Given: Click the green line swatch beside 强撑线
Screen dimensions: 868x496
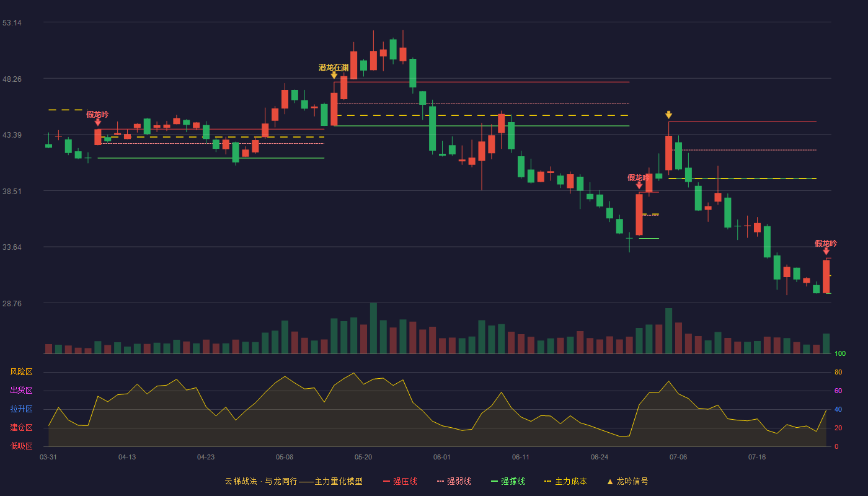Looking at the screenshot, I should pos(494,481).
